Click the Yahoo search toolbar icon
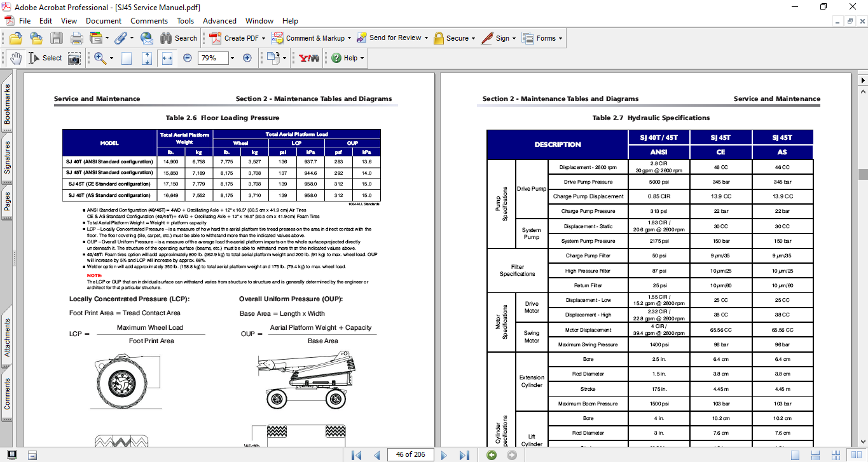Screen dimensions: 868x462 pyautogui.click(x=308, y=58)
